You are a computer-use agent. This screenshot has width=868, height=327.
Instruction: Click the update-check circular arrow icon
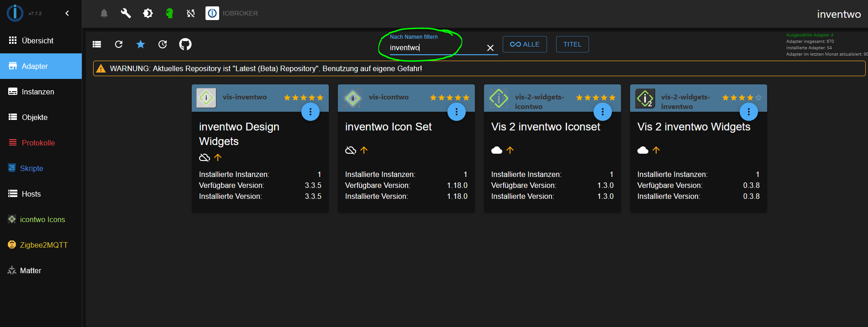(x=163, y=44)
